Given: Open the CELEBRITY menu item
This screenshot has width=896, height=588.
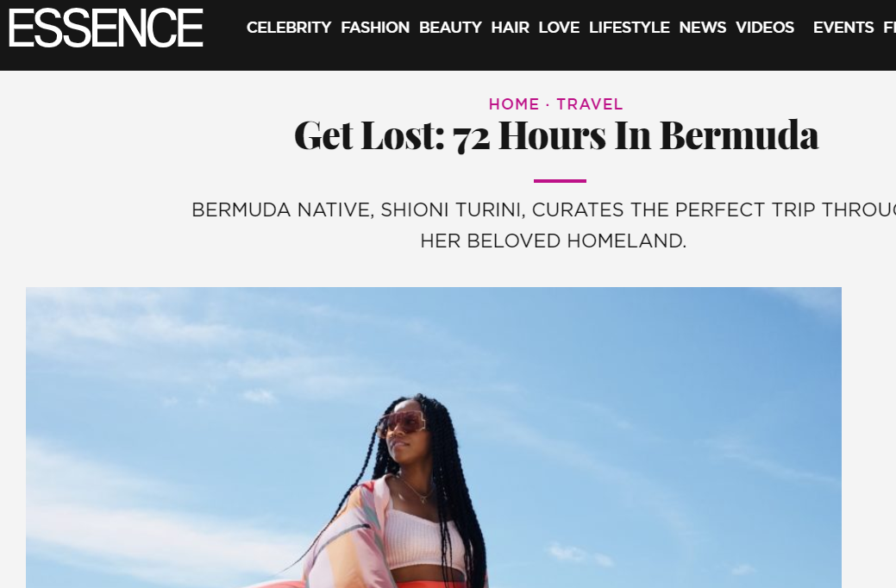Looking at the screenshot, I should coord(289,28).
